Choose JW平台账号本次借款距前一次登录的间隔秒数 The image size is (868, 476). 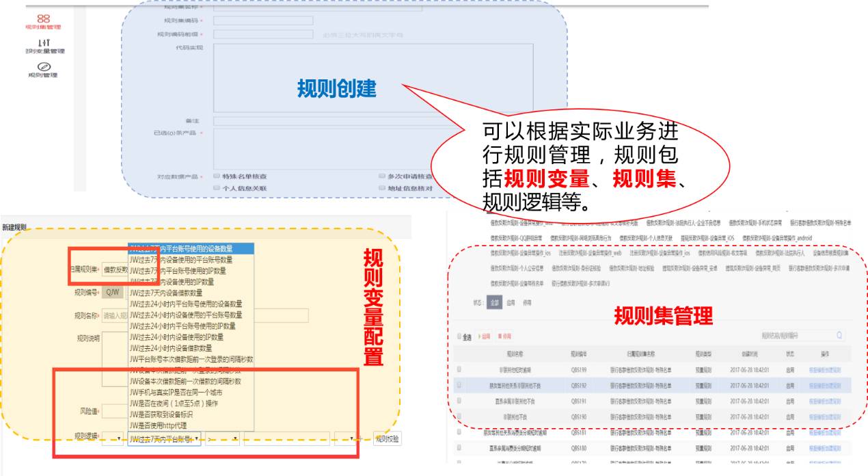coord(191,358)
